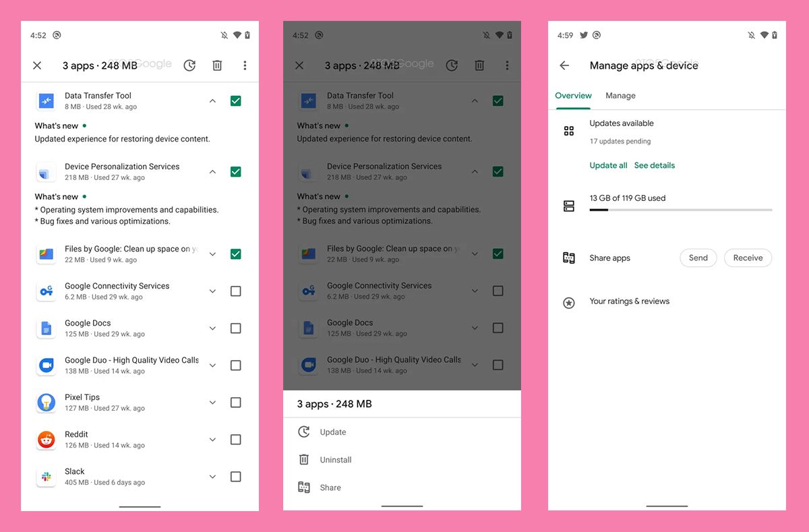Tap the Reddit row in the left phone's list
The height and width of the screenshot is (532, 809).
[140, 440]
